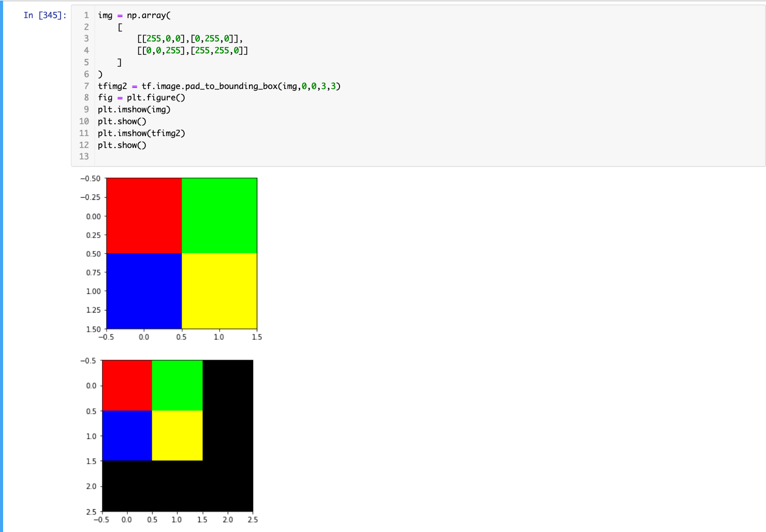Click the green square in first plot

219,216
